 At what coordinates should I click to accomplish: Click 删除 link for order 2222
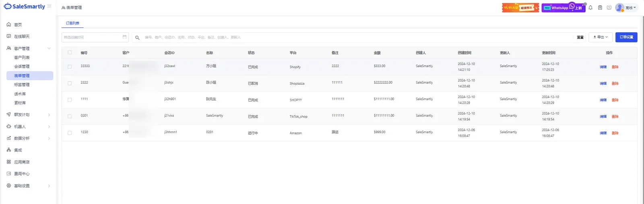click(x=615, y=83)
